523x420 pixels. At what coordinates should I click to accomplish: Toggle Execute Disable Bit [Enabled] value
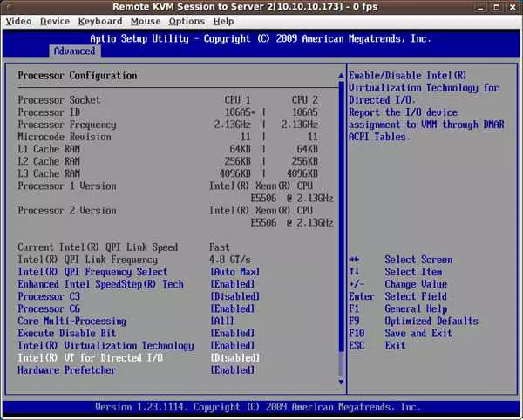232,334
